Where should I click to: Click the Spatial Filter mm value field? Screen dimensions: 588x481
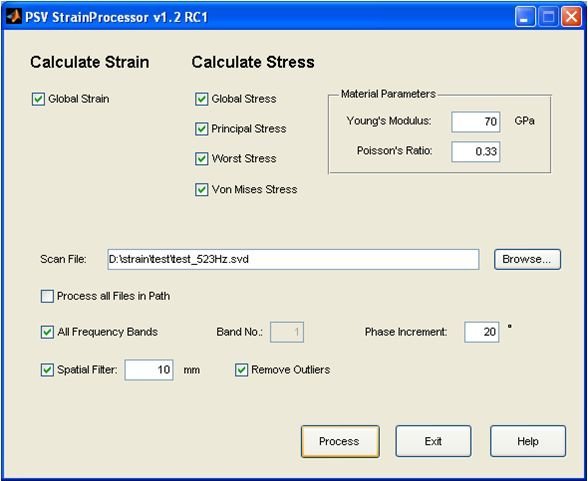tap(149, 370)
